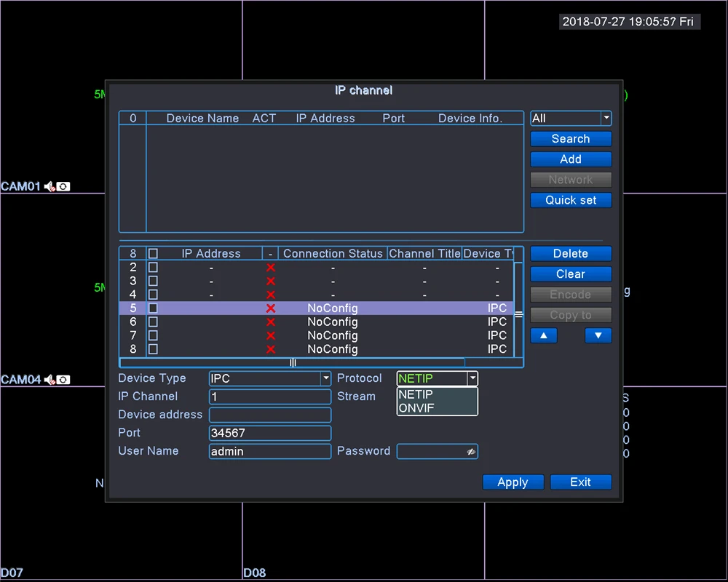728x582 pixels.
Task: Click the red X status in row 5
Action: [x=271, y=308]
